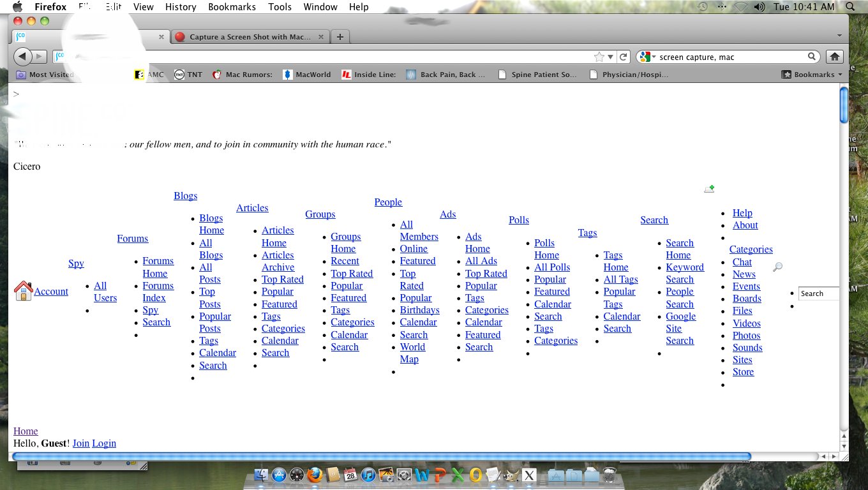868x490 pixels.
Task: Click the Login link
Action: click(x=104, y=443)
